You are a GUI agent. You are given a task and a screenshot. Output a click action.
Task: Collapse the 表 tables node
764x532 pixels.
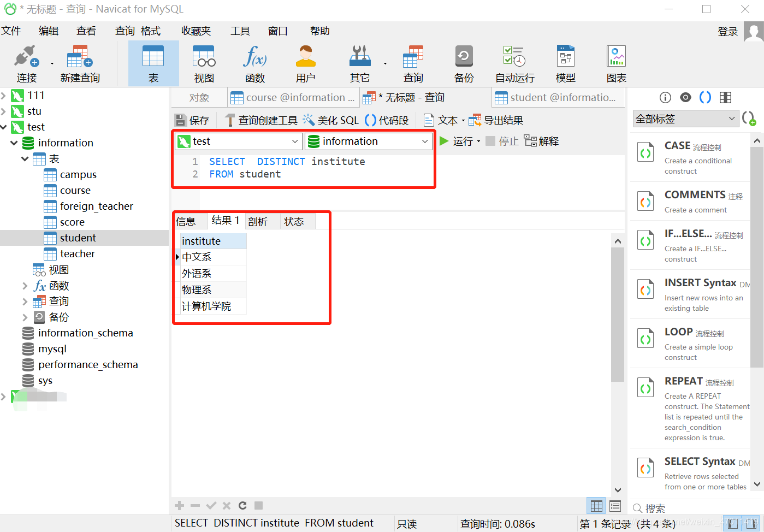point(25,159)
